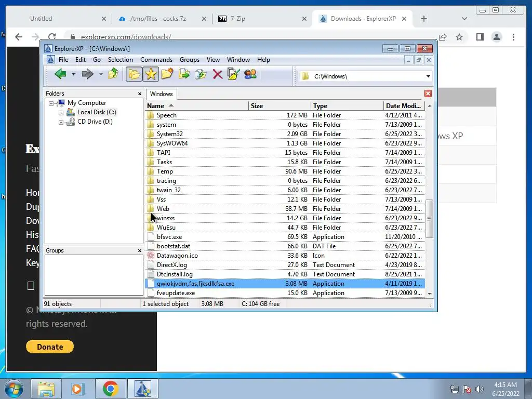Sort by the Date Modified column header
This screenshot has width=532, height=399.
click(404, 106)
